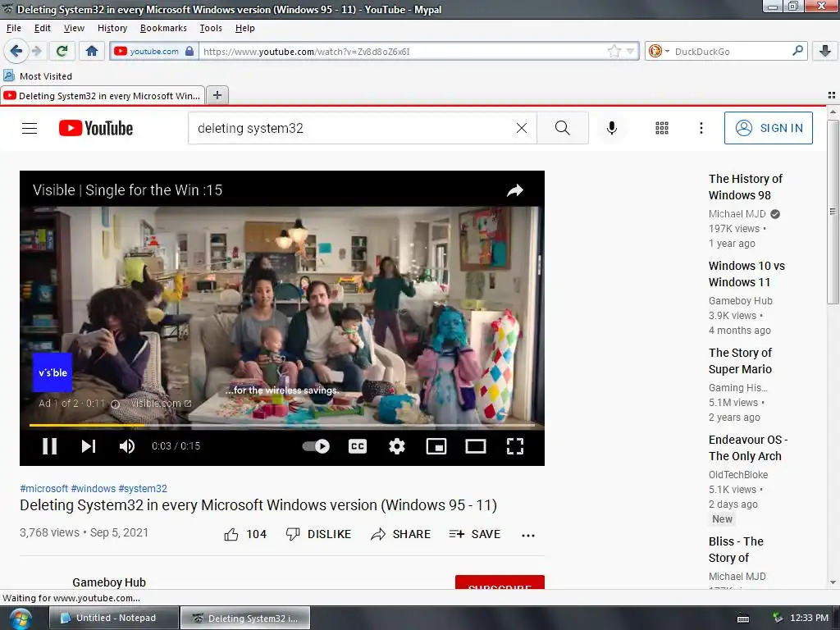Click the page vertical scrollbar thumb
The height and width of the screenshot is (630, 840).
tap(833, 212)
